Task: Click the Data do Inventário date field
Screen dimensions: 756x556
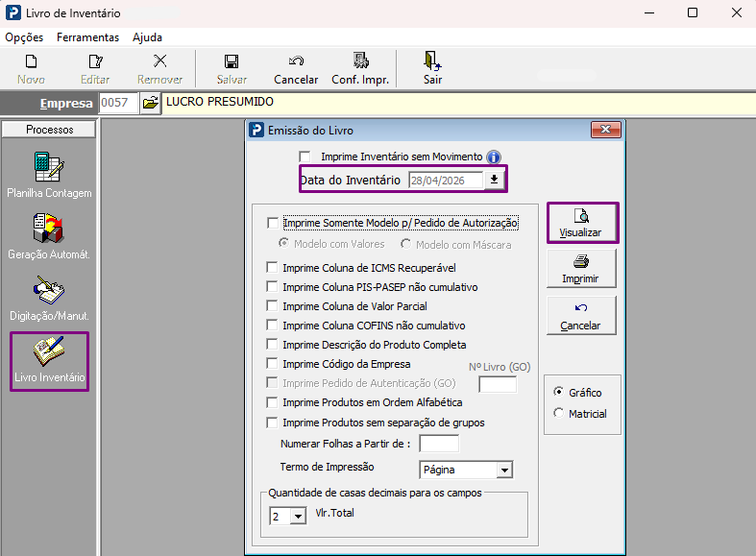Action: coord(446,181)
